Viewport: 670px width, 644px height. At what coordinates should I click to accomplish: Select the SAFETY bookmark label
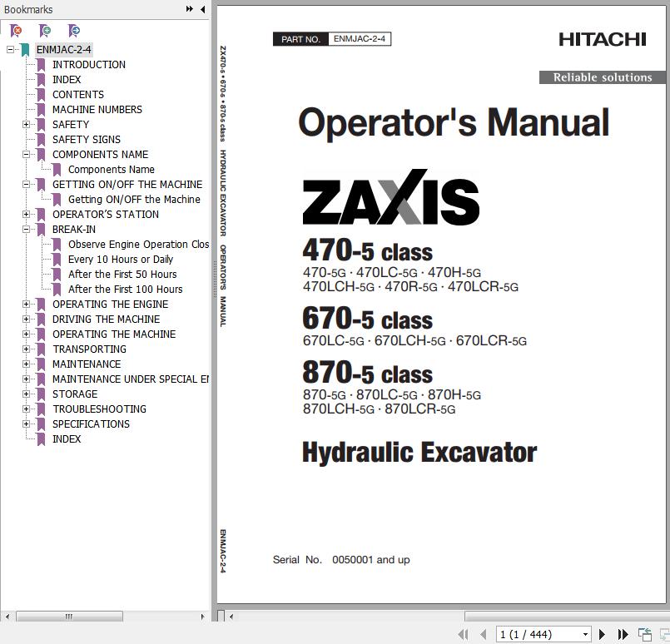coord(71,125)
